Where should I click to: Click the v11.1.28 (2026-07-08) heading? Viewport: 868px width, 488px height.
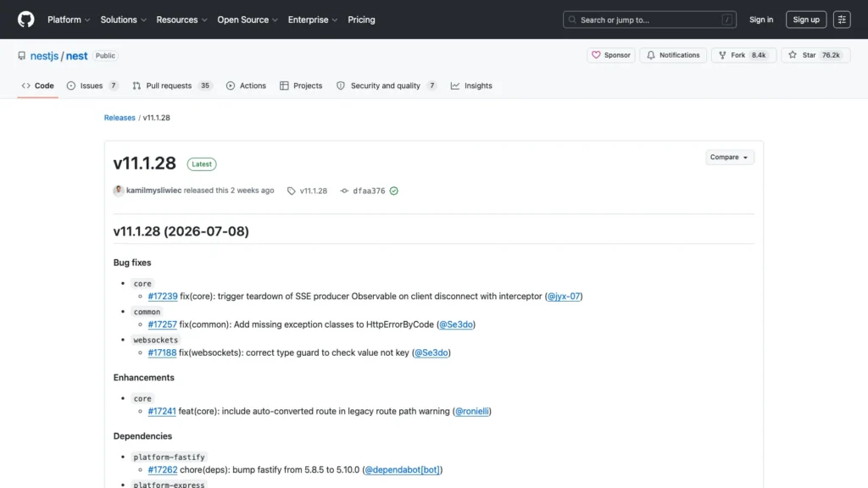(181, 231)
